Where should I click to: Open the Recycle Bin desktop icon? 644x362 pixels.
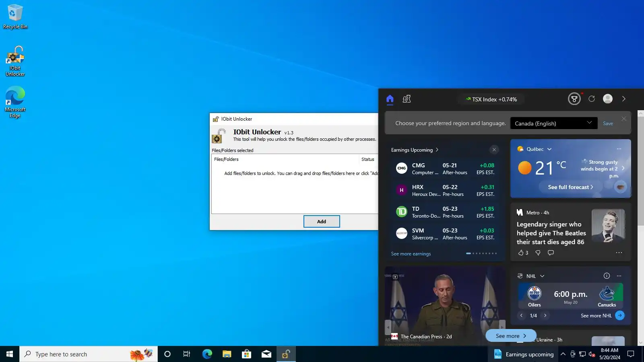(x=15, y=16)
